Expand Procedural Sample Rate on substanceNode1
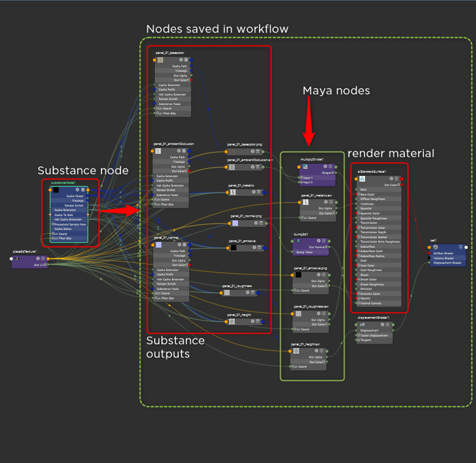Screen dimensions: 476x463 point(53,224)
